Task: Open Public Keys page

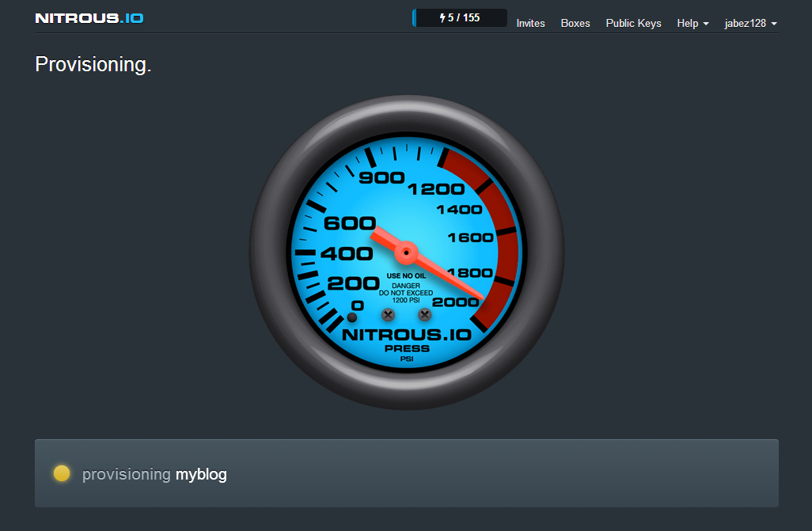Action: click(633, 23)
